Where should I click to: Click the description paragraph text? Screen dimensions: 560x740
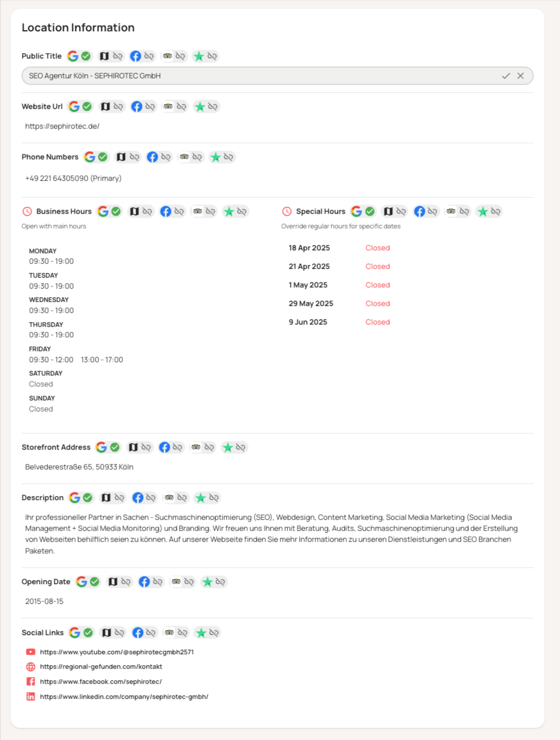[x=271, y=534]
